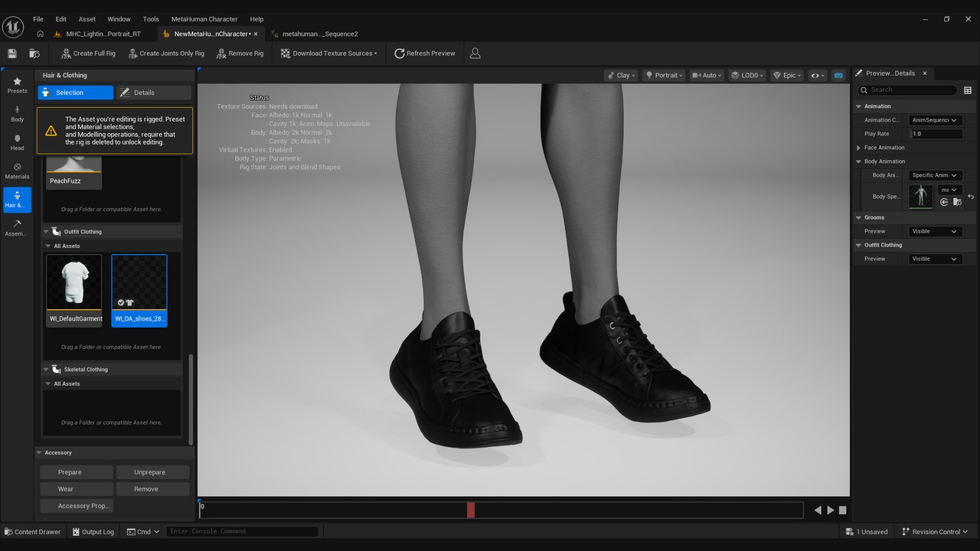This screenshot has width=980, height=551.
Task: Click the Preview Details search field
Action: tap(908, 90)
